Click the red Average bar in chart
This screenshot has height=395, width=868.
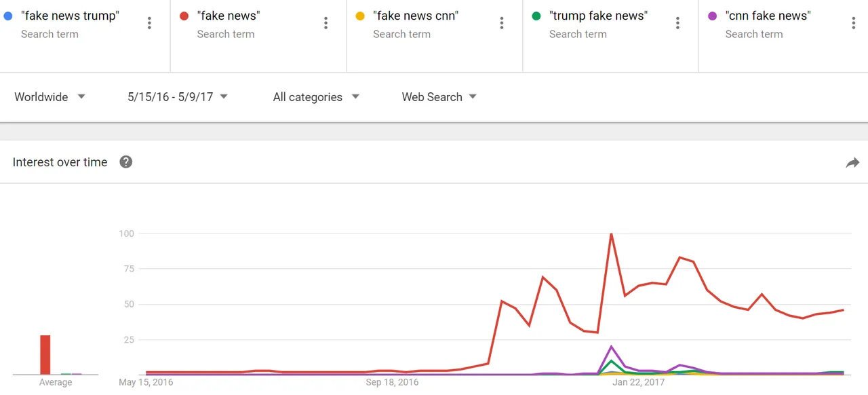(x=45, y=355)
